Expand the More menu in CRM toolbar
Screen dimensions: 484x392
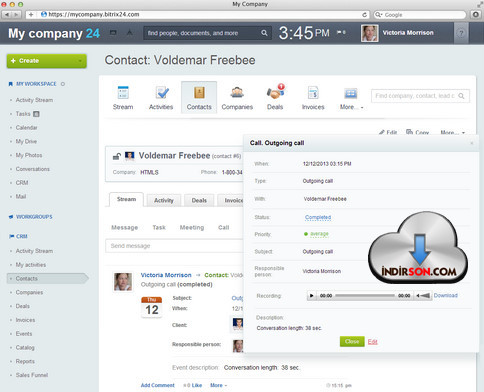pyautogui.click(x=351, y=97)
